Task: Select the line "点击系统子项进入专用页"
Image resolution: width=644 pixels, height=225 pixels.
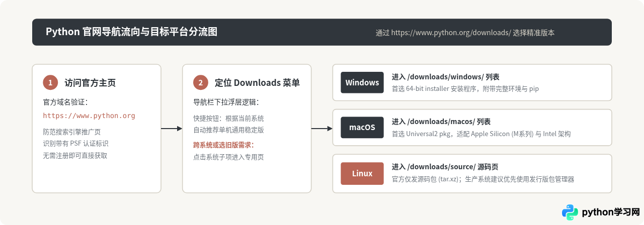Action: (x=228, y=157)
